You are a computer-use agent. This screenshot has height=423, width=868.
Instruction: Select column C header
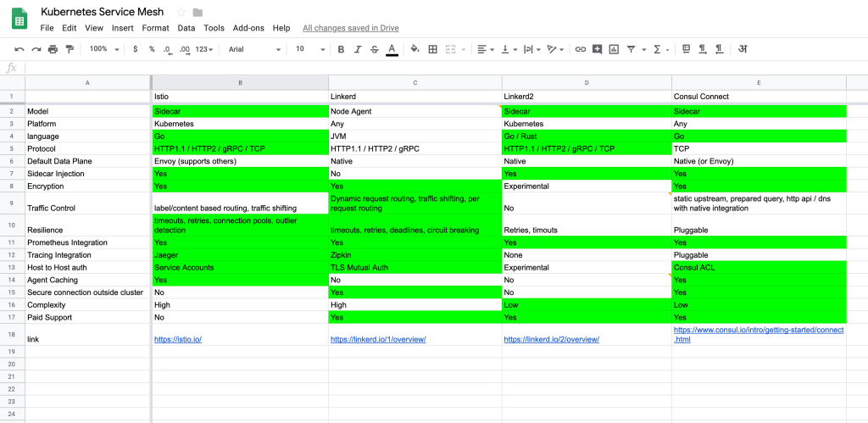pyautogui.click(x=415, y=82)
